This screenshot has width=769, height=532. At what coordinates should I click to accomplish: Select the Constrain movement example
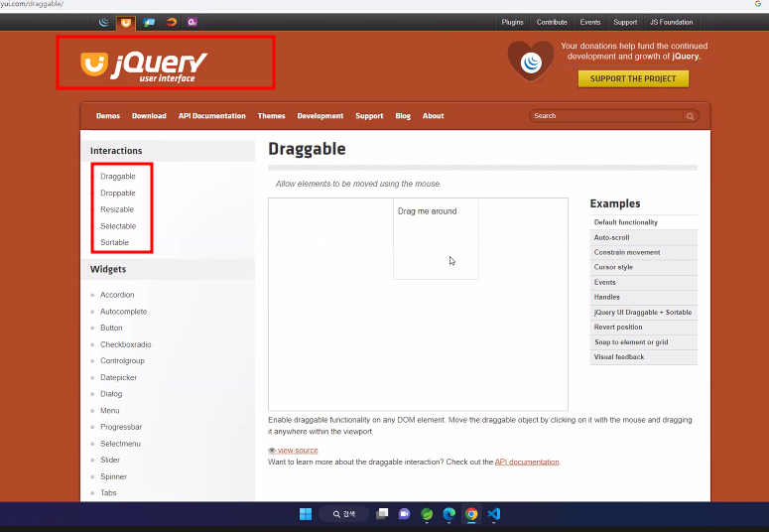click(643, 252)
